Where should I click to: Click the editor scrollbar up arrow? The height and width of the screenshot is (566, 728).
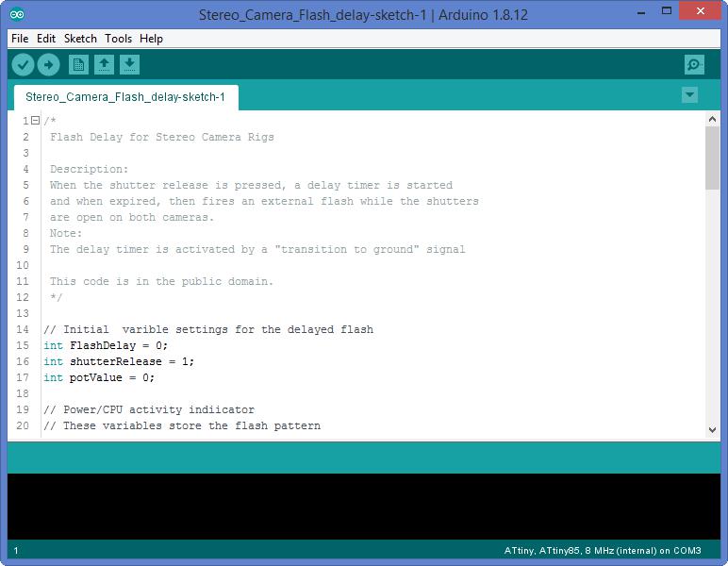click(712, 119)
